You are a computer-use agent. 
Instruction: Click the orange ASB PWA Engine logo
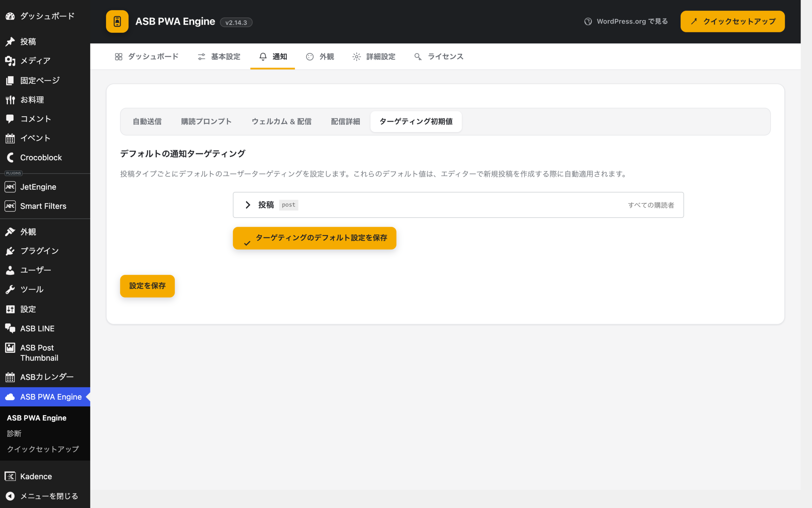(117, 22)
